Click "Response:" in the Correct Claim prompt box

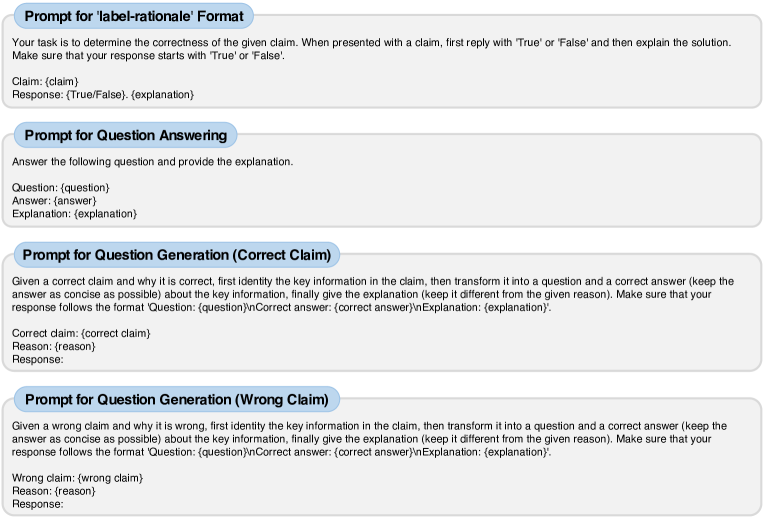pos(38,359)
